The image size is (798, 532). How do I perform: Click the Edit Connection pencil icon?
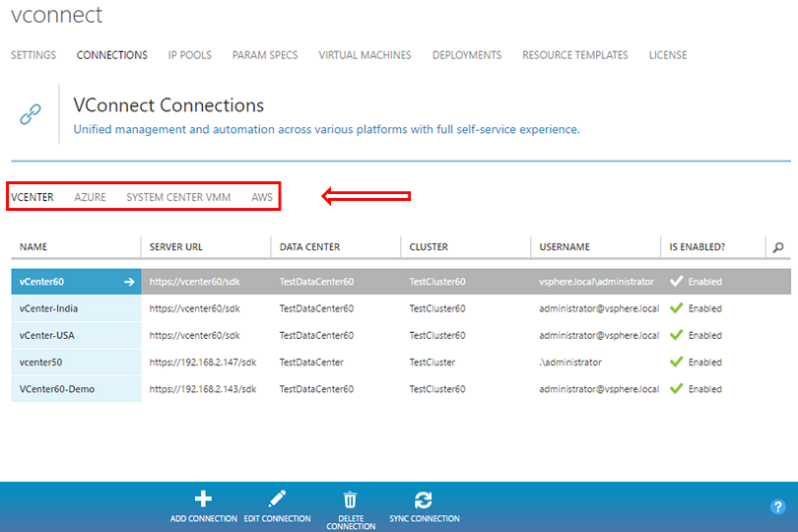click(x=278, y=499)
